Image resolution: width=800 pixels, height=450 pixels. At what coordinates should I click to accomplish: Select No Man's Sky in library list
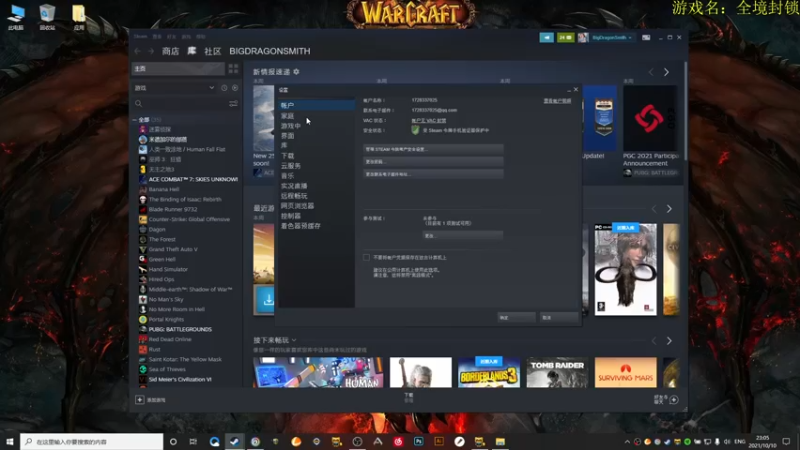click(x=166, y=299)
